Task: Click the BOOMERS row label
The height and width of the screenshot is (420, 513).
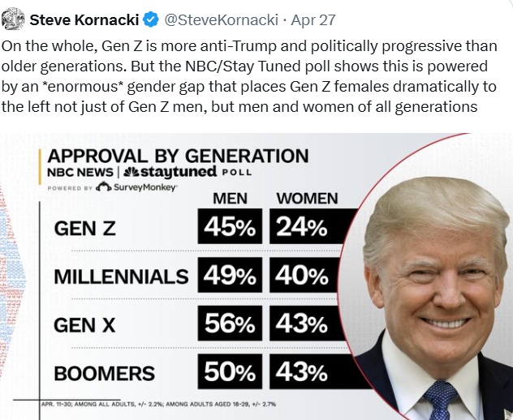Action: tap(104, 374)
